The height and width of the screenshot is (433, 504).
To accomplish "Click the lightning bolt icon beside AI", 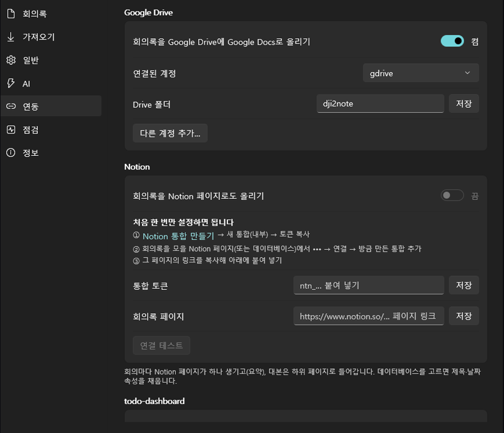I will pyautogui.click(x=11, y=83).
